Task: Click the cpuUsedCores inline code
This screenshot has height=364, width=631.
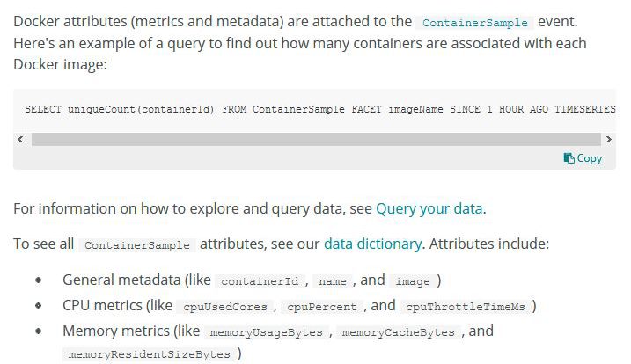Action: [225, 307]
